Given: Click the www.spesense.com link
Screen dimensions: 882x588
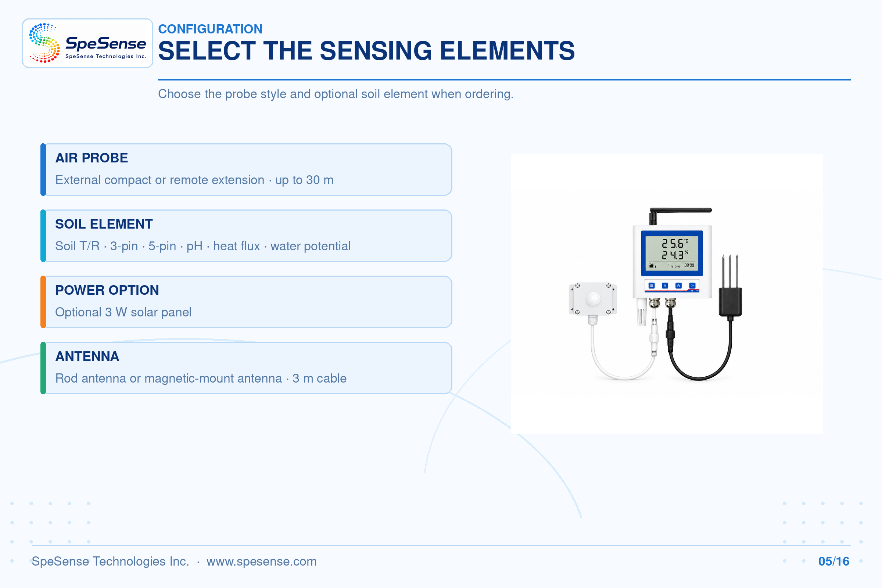Looking at the screenshot, I should pos(261,562).
